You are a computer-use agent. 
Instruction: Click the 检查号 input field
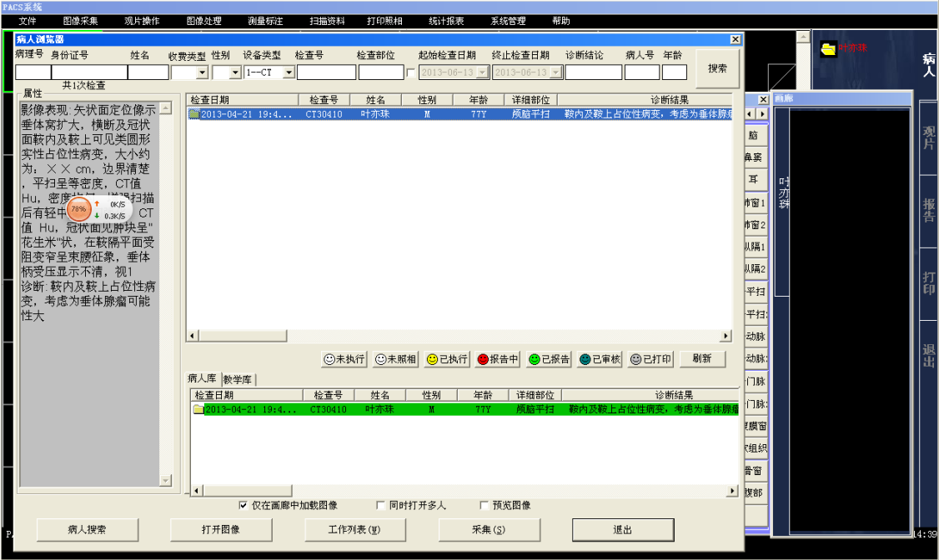point(326,72)
